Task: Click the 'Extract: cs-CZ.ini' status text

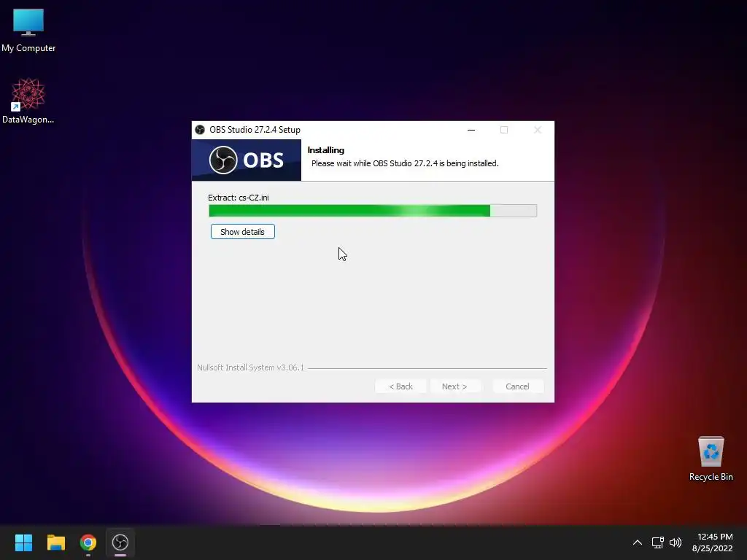Action: [239, 198]
